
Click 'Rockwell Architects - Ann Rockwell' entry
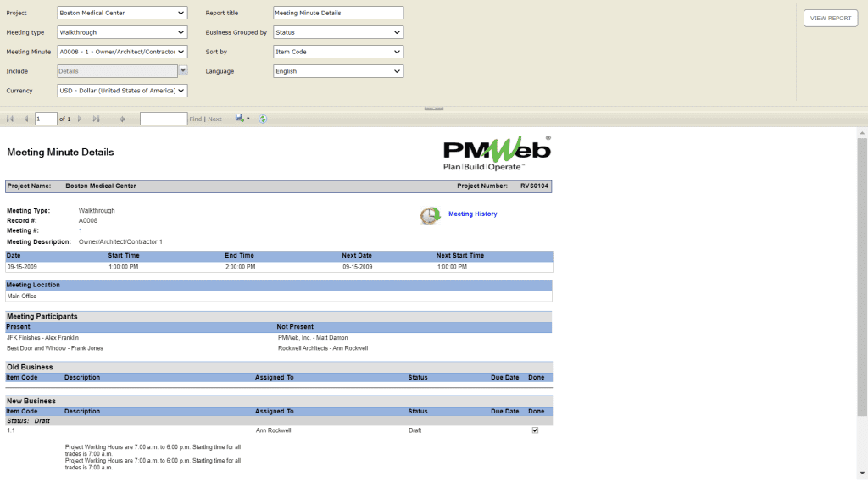[x=323, y=348]
